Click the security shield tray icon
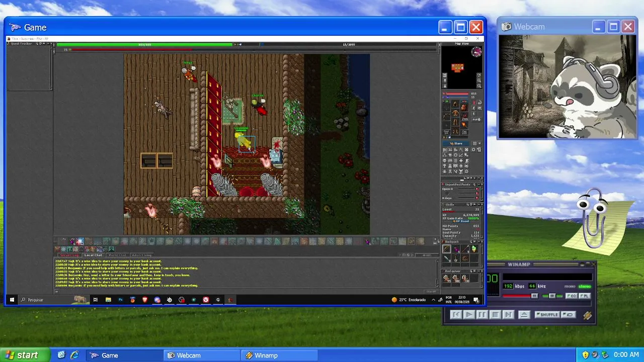Viewport: 644px width, 362px height. pos(586,355)
